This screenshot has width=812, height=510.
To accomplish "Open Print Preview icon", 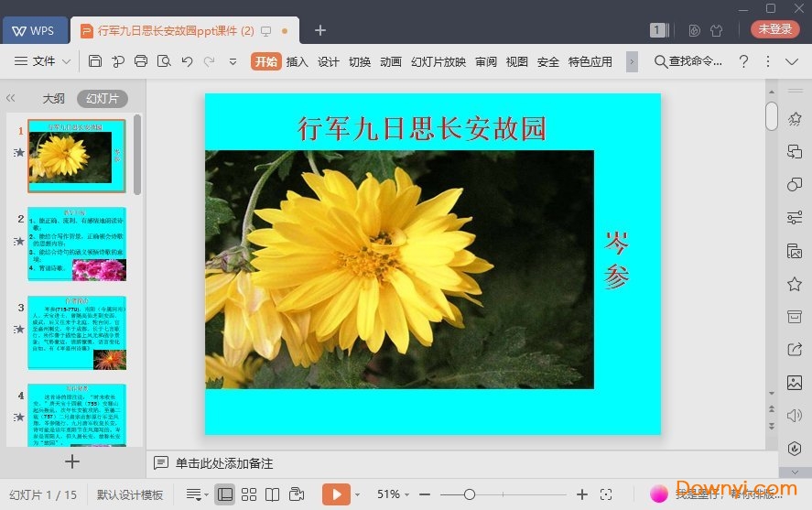I will pos(164,61).
